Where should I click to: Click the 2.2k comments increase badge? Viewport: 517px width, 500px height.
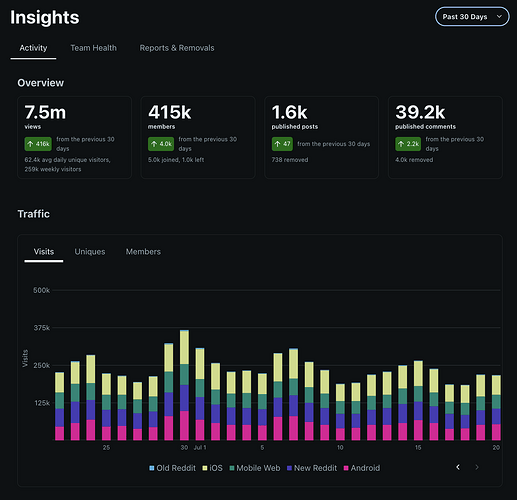408,144
